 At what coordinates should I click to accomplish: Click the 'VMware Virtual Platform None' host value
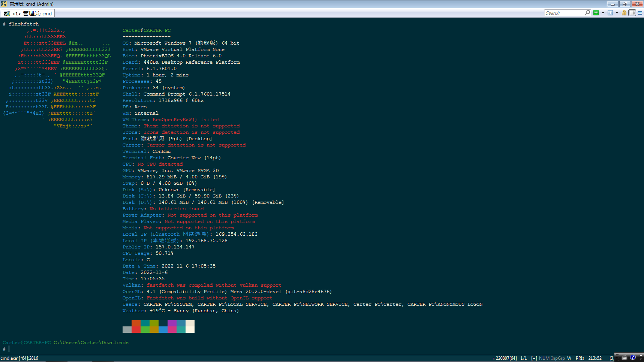(x=183, y=49)
